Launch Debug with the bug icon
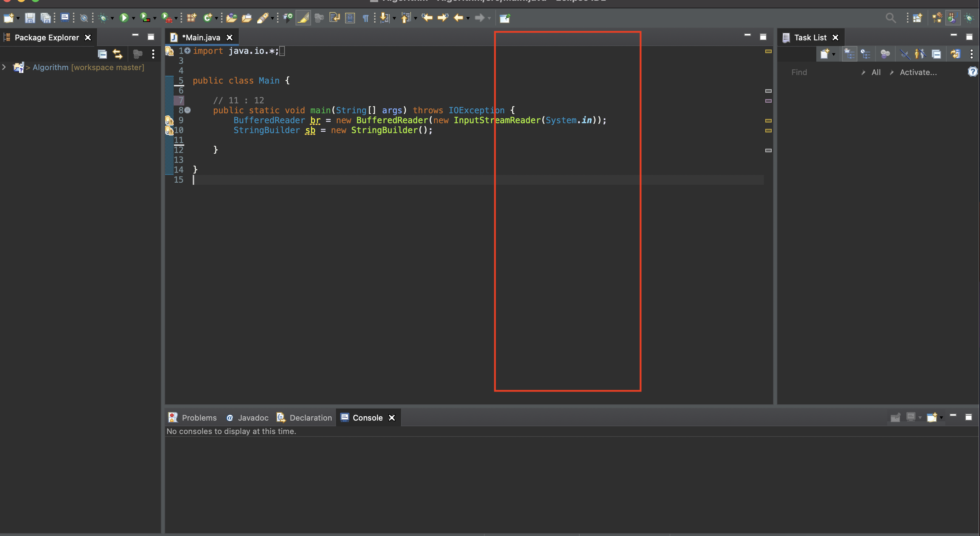 coord(103,18)
